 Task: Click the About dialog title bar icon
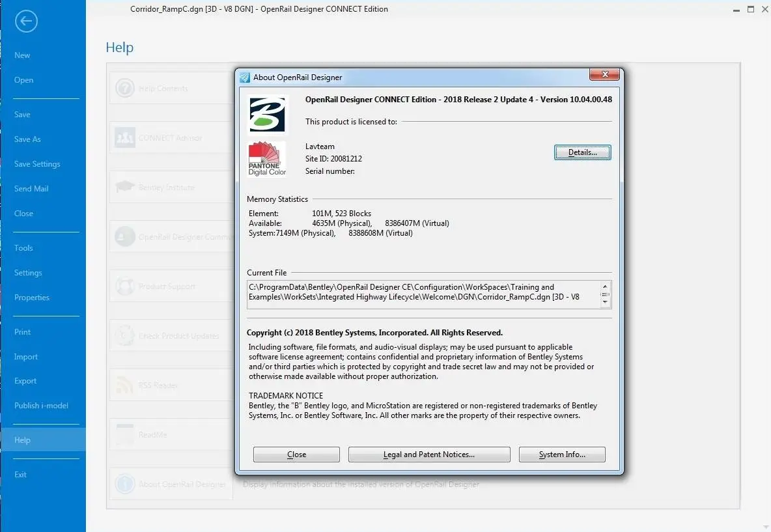tap(244, 77)
